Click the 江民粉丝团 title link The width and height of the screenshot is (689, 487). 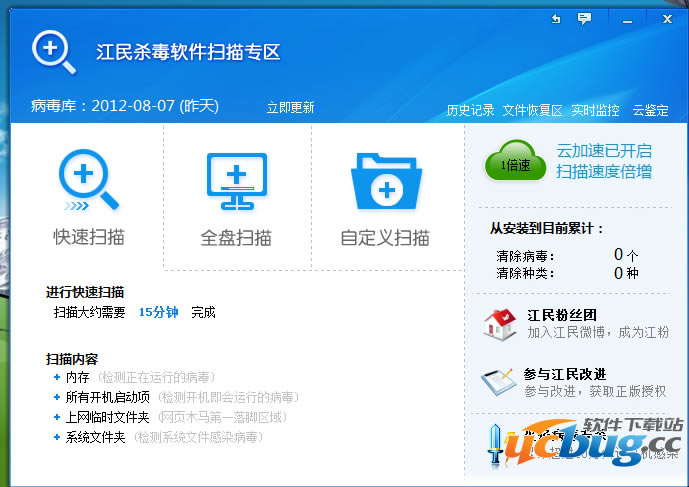pos(562,315)
